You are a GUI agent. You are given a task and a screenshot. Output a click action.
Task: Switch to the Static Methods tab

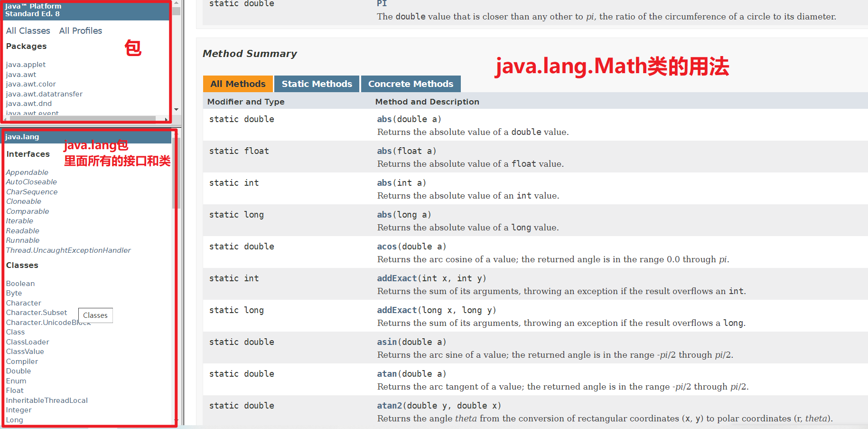click(317, 84)
